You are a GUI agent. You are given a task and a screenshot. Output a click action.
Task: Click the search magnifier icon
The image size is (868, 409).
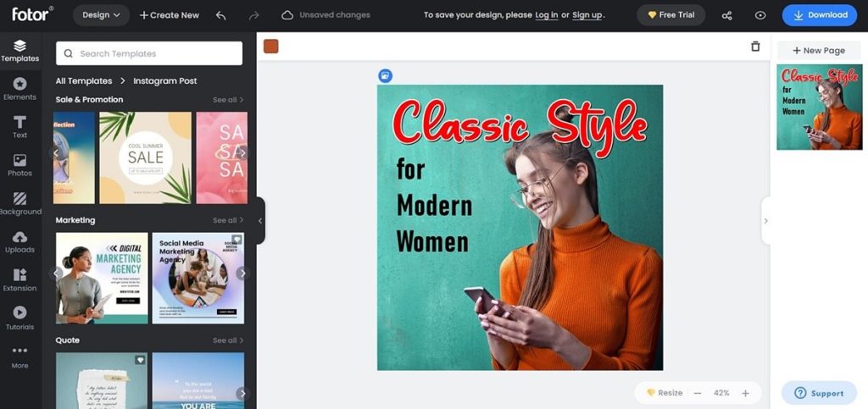coord(69,53)
